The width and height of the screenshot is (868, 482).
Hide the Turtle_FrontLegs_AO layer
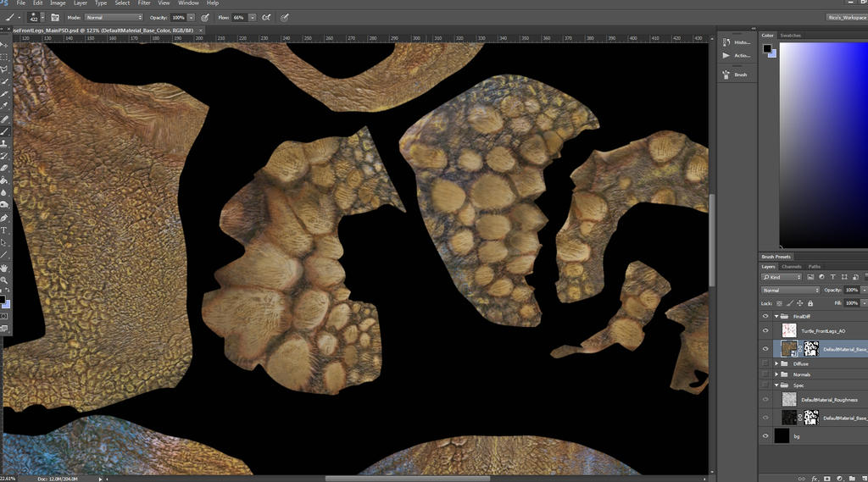click(x=765, y=331)
